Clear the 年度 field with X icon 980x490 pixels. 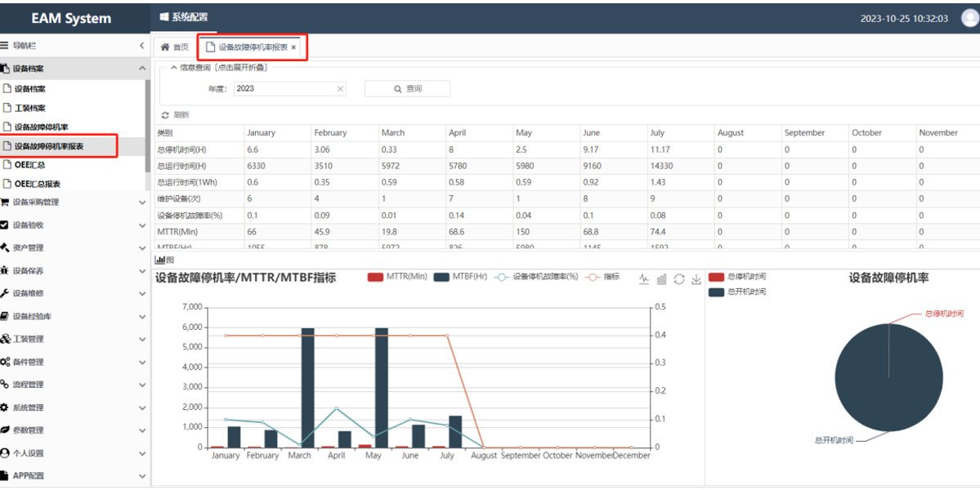pos(340,89)
